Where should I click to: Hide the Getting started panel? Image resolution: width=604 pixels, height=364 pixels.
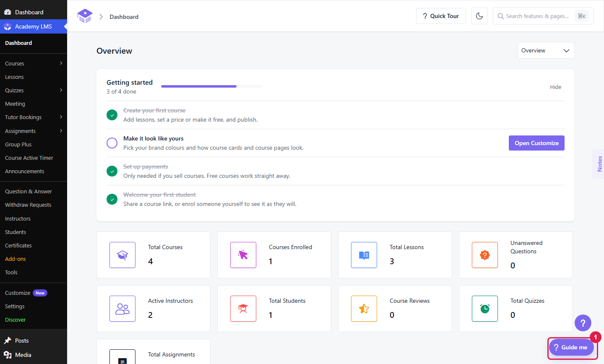tap(555, 87)
